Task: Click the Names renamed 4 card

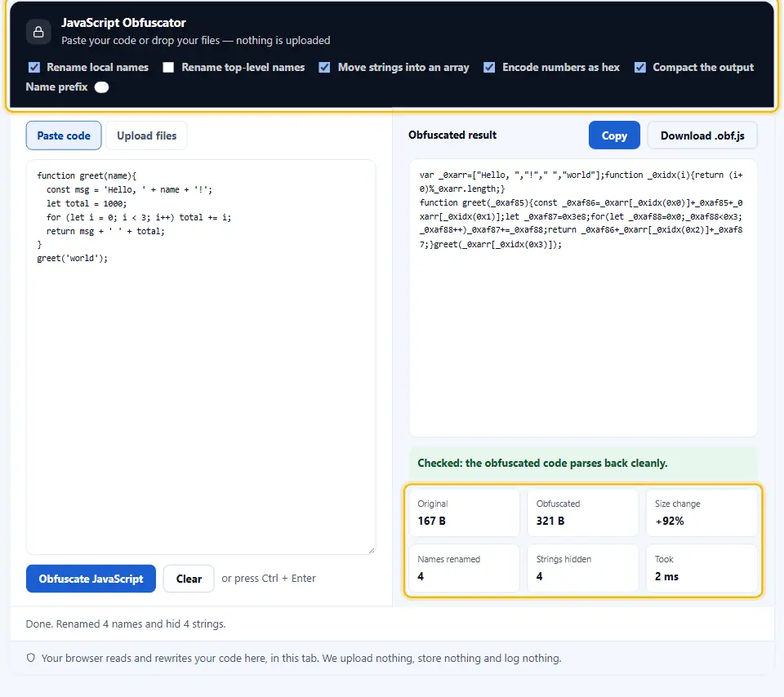Action: coord(465,568)
